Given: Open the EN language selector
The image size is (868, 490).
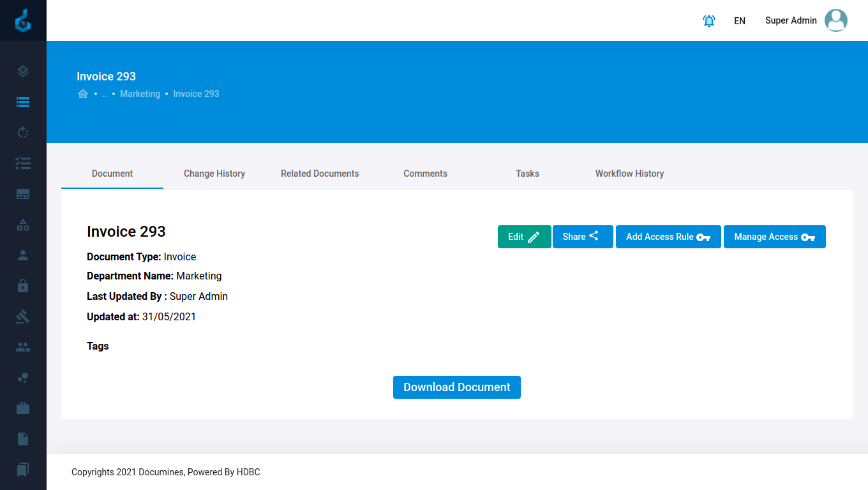Looking at the screenshot, I should click(740, 21).
